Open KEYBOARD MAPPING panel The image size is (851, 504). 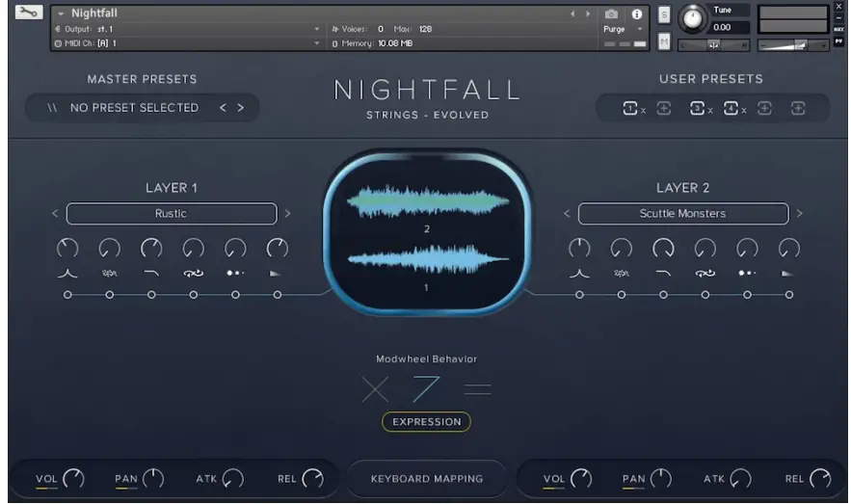pyautogui.click(x=427, y=479)
